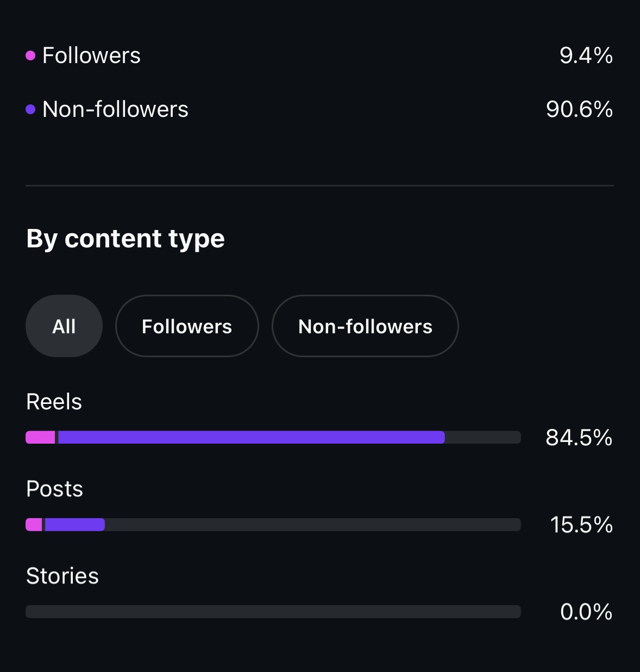The height and width of the screenshot is (672, 640).
Task: Tap the Followers legend label
Action: pos(91,55)
